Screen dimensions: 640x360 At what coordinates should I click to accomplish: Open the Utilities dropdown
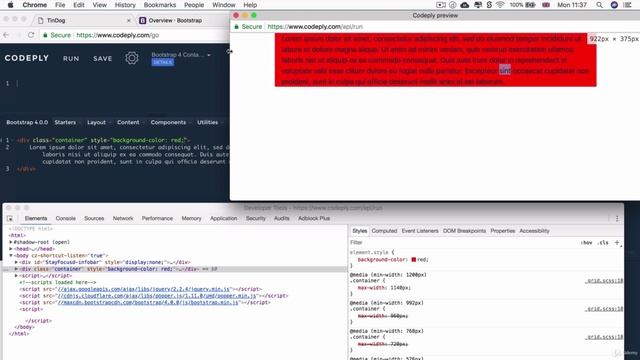point(209,122)
